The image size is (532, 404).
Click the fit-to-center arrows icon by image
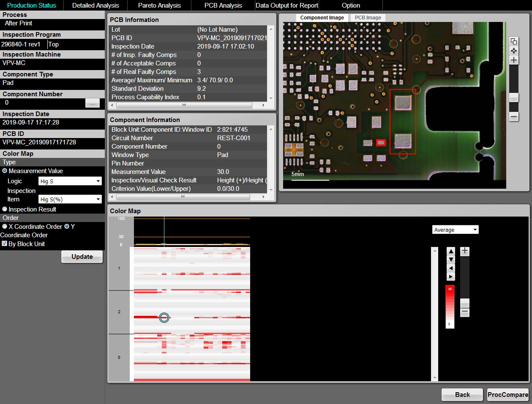click(x=513, y=51)
